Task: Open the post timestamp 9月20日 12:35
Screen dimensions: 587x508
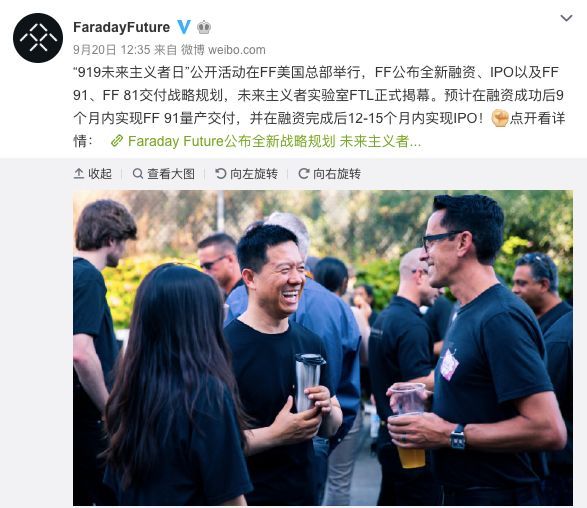Action: (x=112, y=50)
